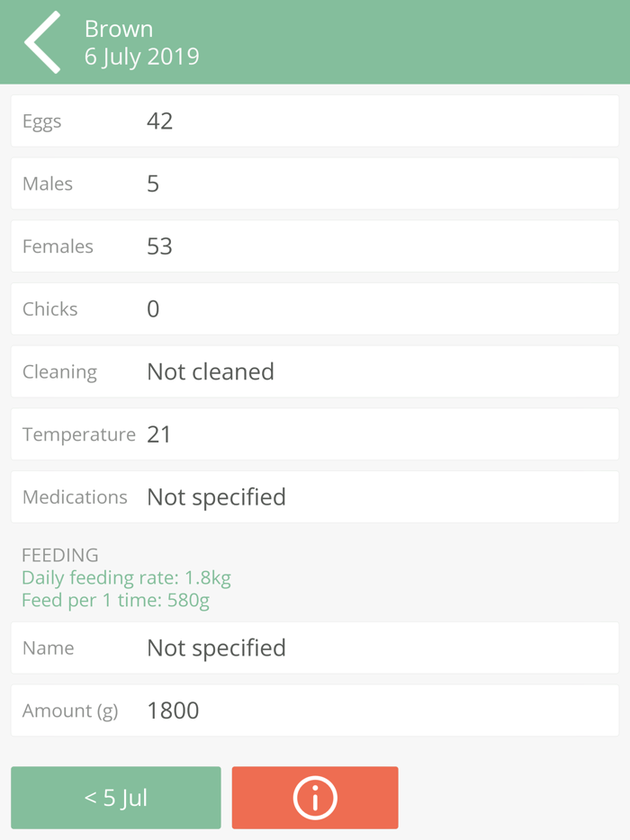
Task: Select the white chevron beside Brown title
Action: (41, 41)
